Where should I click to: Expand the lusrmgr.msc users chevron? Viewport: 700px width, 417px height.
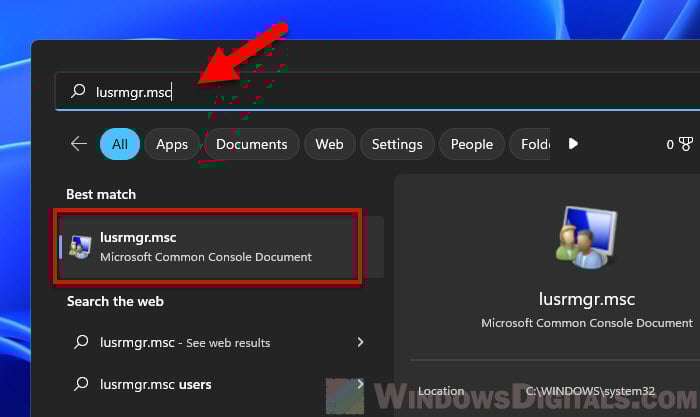click(x=360, y=384)
